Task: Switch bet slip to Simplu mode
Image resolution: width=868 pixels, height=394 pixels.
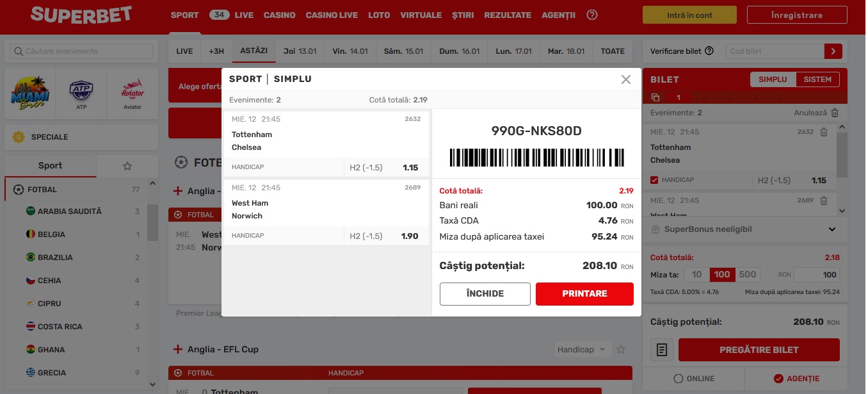Action: [773, 79]
